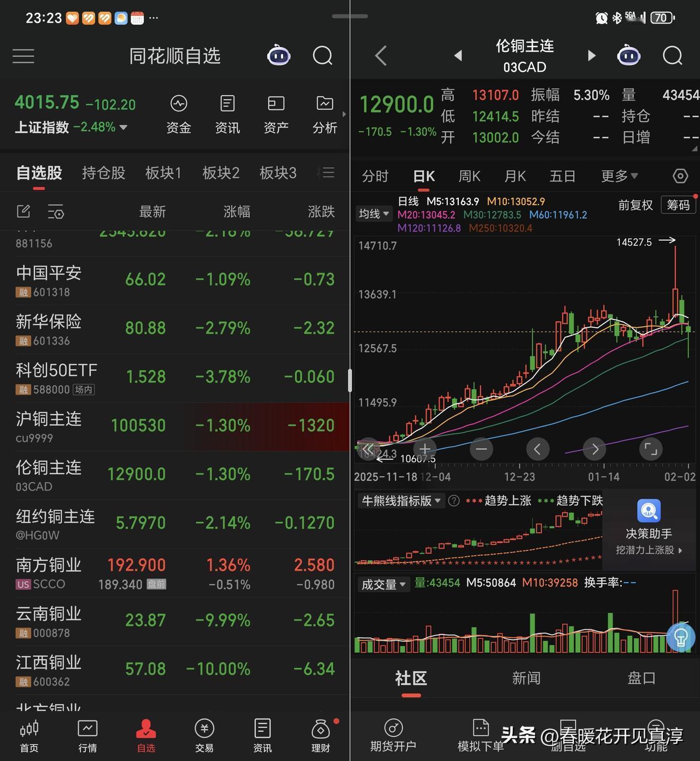This screenshot has height=761, width=700.
Task: Tap robot assistant icon on 伦铜主连 page
Action: tap(628, 55)
